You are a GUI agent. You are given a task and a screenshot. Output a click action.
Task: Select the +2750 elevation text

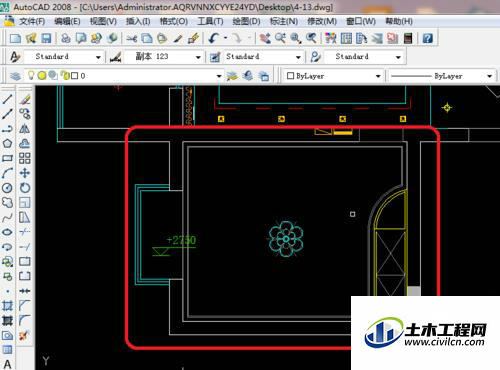tap(181, 240)
